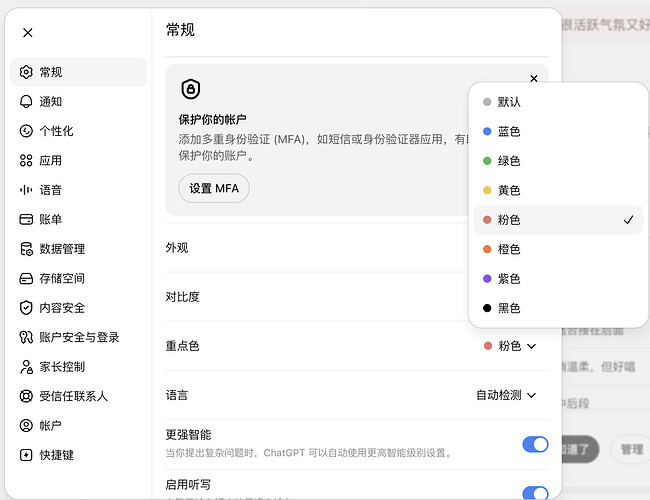
Task: Choose 紫色 accent color option
Action: tap(558, 279)
